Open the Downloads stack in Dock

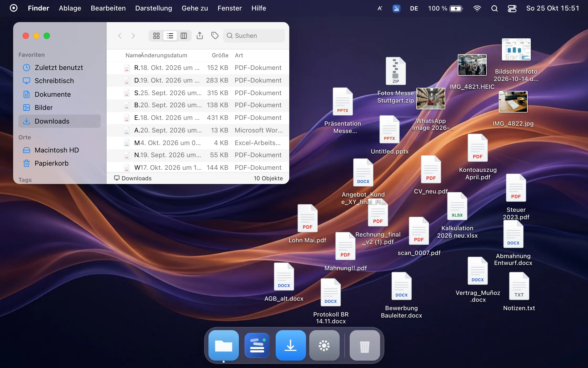point(291,345)
